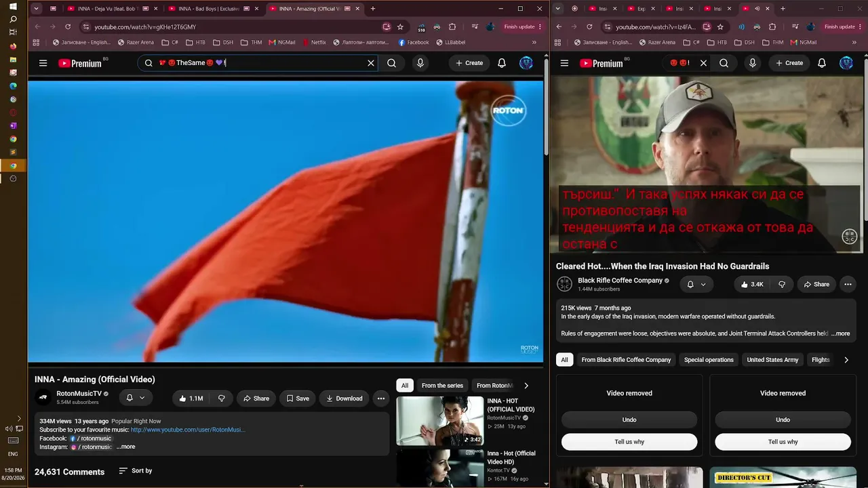Open Instagram rotonmusic link in description
This screenshot has height=488, width=868.
pyautogui.click(x=92, y=447)
